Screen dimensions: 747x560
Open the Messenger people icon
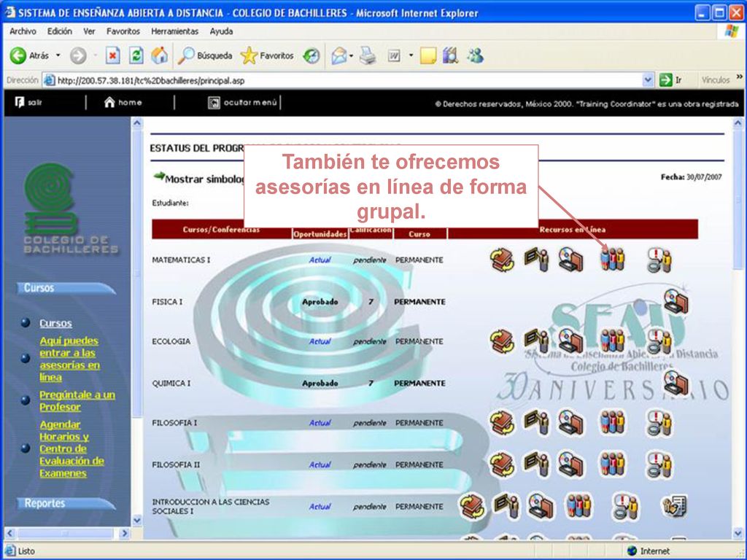click(476, 55)
